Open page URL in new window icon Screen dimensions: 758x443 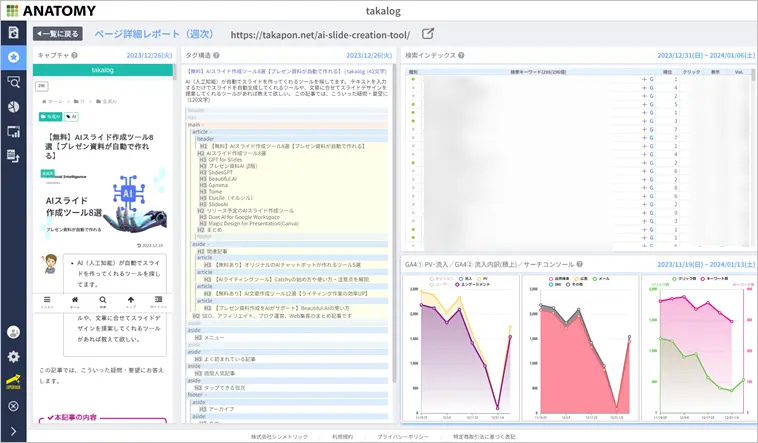pos(427,34)
